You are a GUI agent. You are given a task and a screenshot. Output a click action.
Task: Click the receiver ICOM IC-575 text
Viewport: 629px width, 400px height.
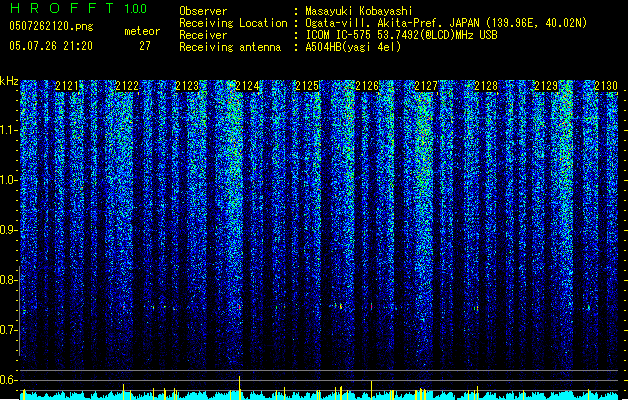coord(401,35)
